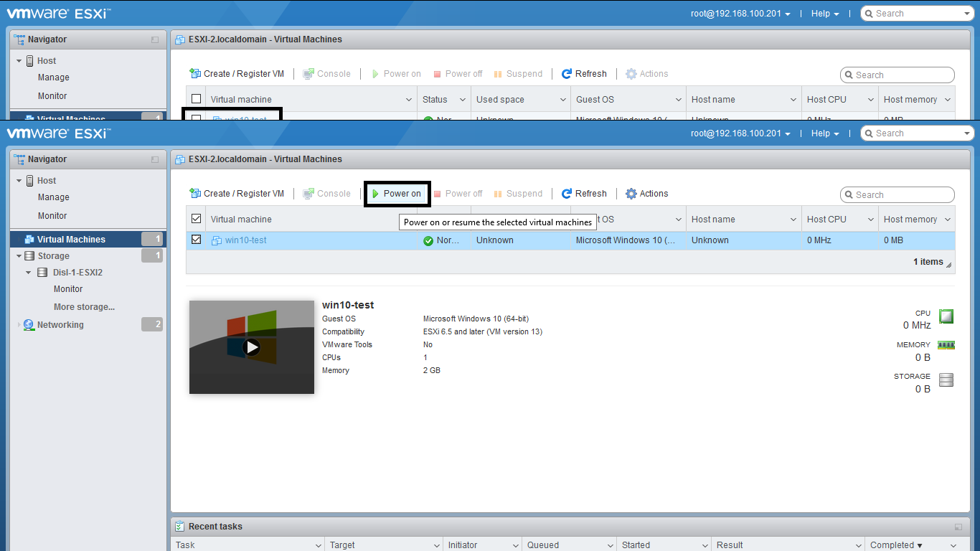Collapse the Disl-1-ESXI2 datastore node

coord(29,273)
